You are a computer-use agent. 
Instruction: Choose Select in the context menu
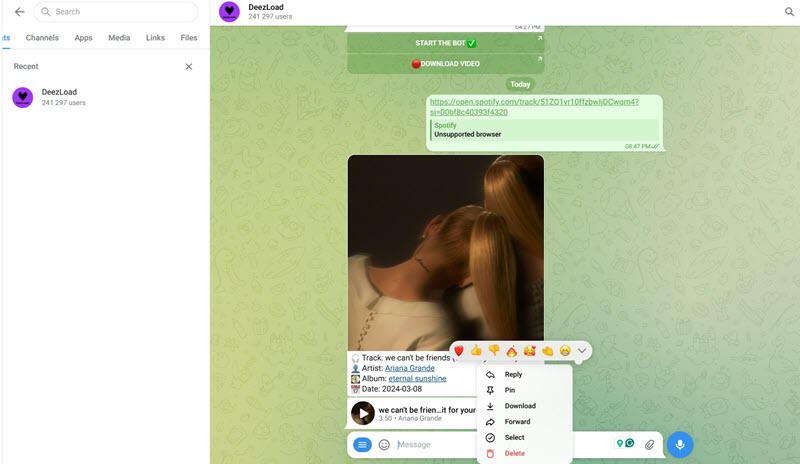(524, 437)
